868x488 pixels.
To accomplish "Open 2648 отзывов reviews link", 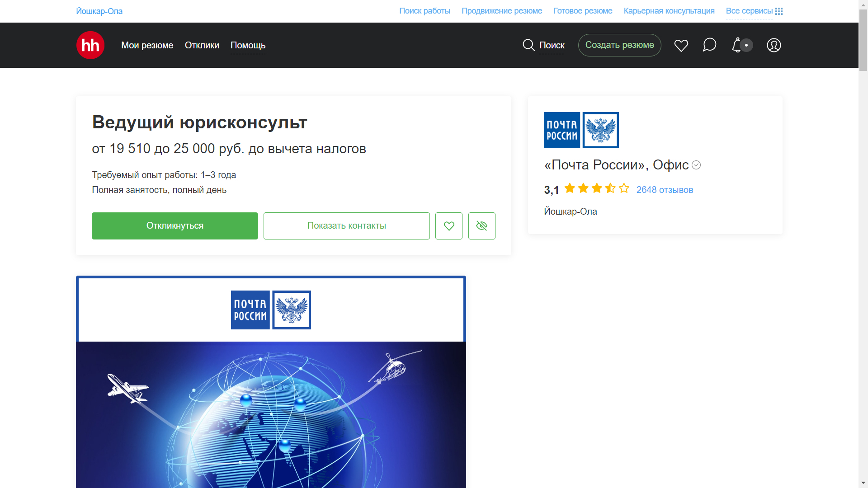I will tap(665, 190).
